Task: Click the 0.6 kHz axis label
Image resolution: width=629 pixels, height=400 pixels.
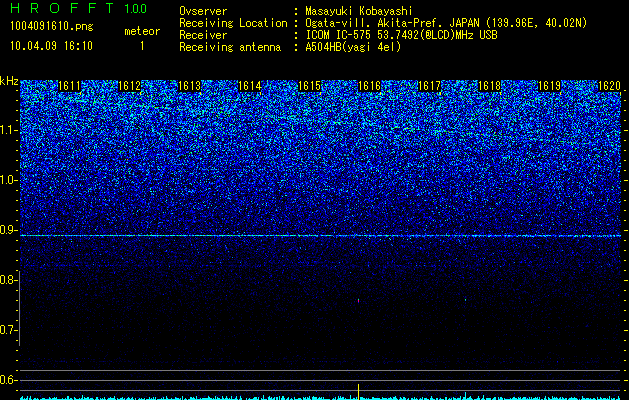Action: point(8,380)
